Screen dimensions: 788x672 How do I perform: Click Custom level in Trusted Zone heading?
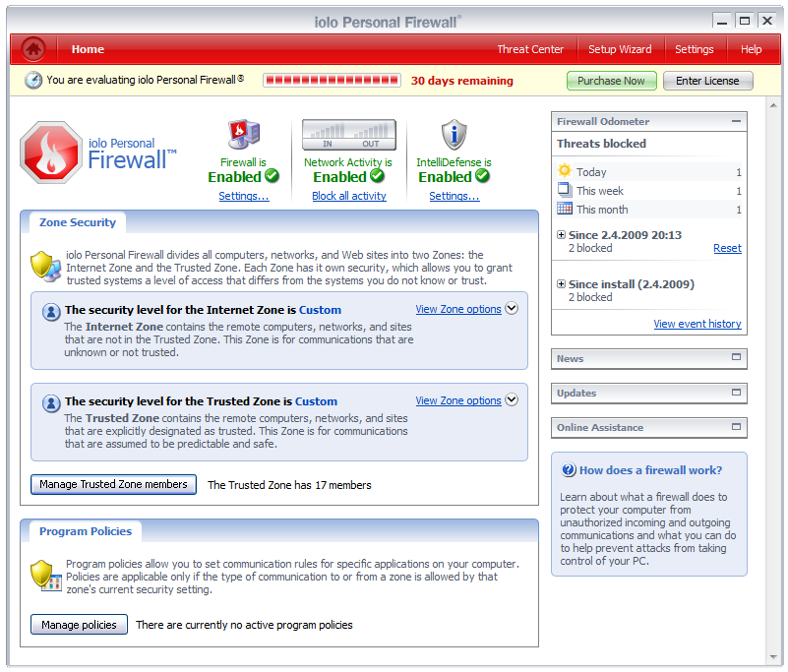(316, 401)
